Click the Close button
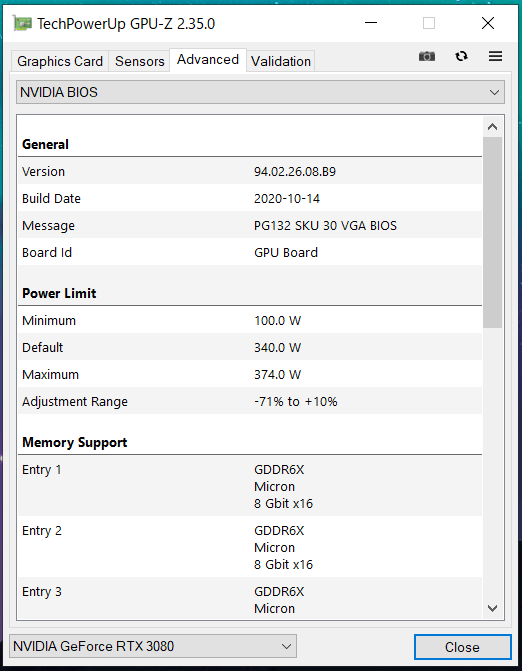Image resolution: width=522 pixels, height=671 pixels. coord(463,647)
